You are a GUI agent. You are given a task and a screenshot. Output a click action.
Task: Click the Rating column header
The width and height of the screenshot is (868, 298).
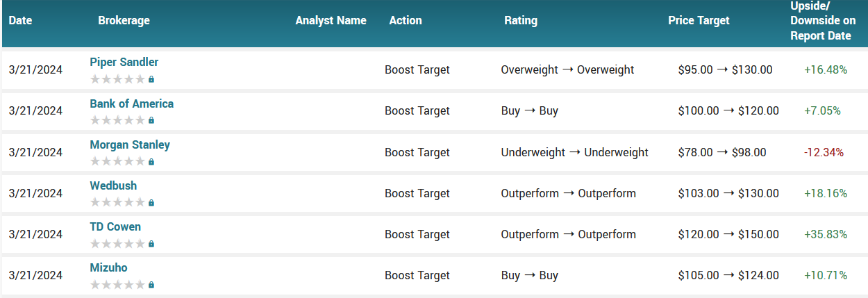point(520,20)
